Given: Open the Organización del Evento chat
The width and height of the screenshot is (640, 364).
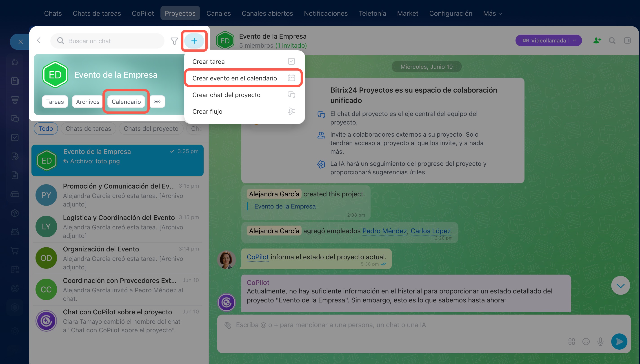Looking at the screenshot, I should pyautogui.click(x=118, y=258).
